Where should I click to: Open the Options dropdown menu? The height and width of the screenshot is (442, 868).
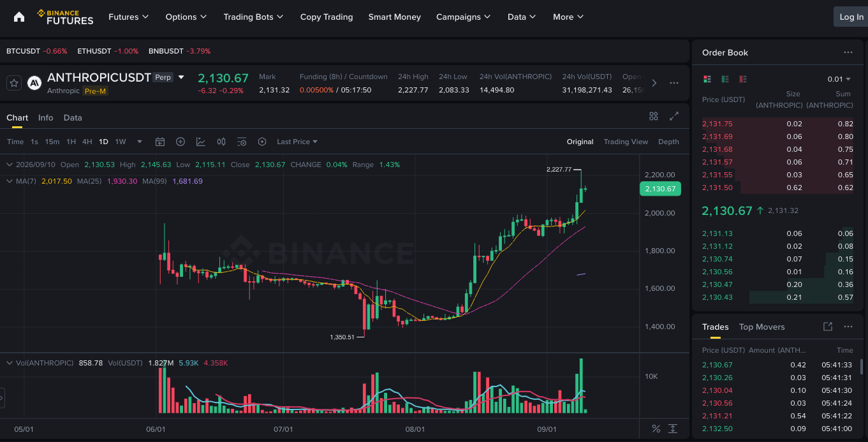[186, 17]
